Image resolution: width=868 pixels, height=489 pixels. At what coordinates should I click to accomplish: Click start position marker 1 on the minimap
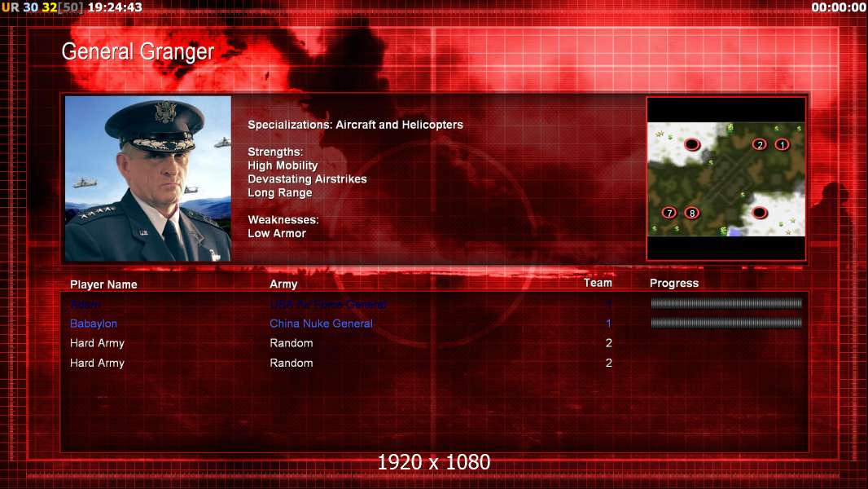click(x=782, y=144)
